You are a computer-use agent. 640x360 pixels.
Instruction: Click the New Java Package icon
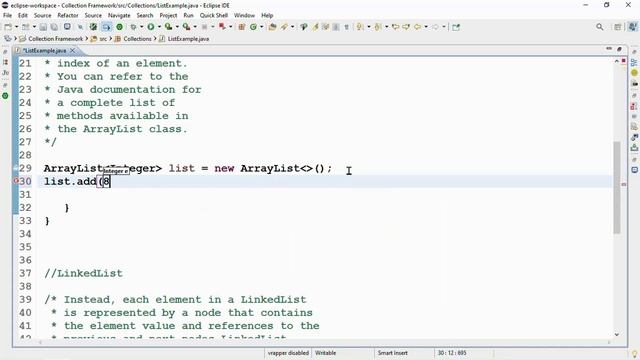tap(242, 27)
